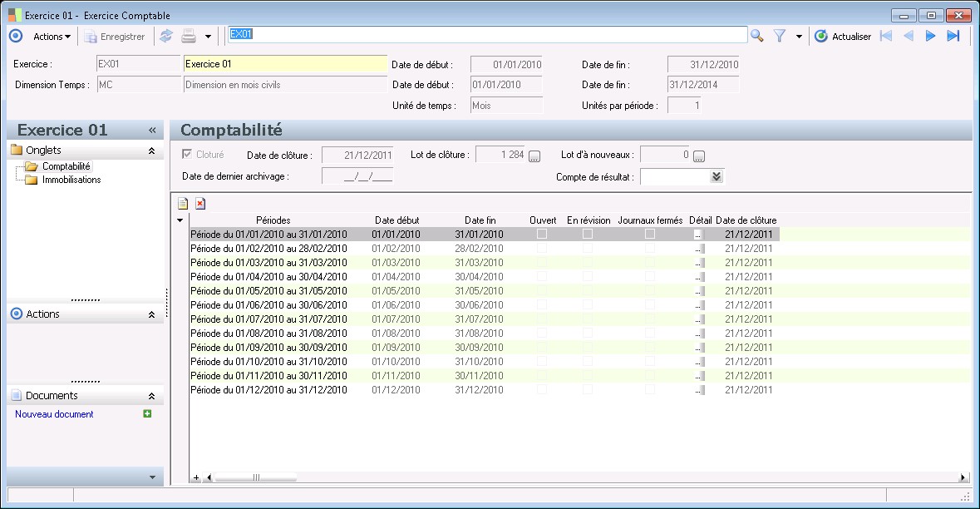Image resolution: width=980 pixels, height=509 pixels.
Task: Click the horizontal scrollbar thumb in periods grid
Action: (x=258, y=477)
